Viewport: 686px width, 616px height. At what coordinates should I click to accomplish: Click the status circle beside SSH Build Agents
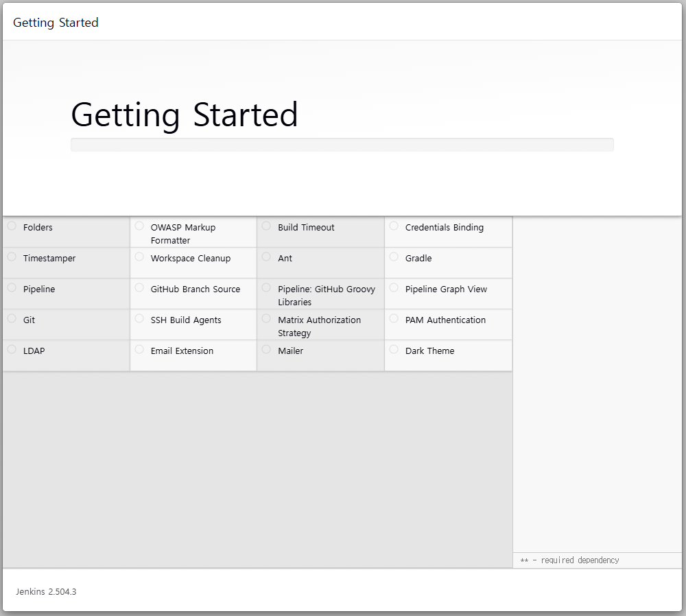139,318
